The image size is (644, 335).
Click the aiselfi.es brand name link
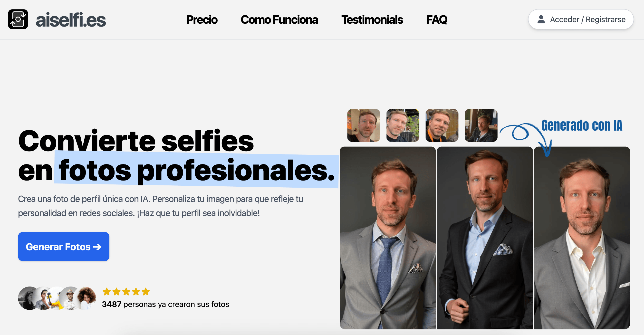tap(71, 20)
